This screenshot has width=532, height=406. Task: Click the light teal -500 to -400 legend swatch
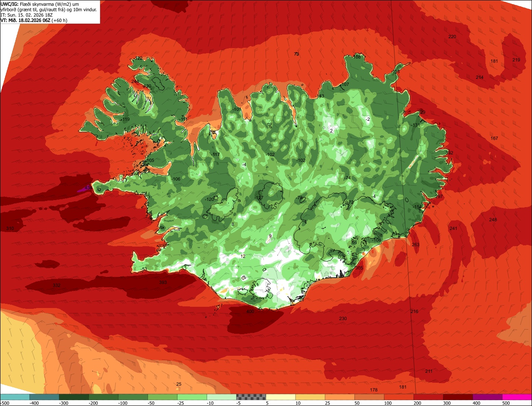pos(15,397)
